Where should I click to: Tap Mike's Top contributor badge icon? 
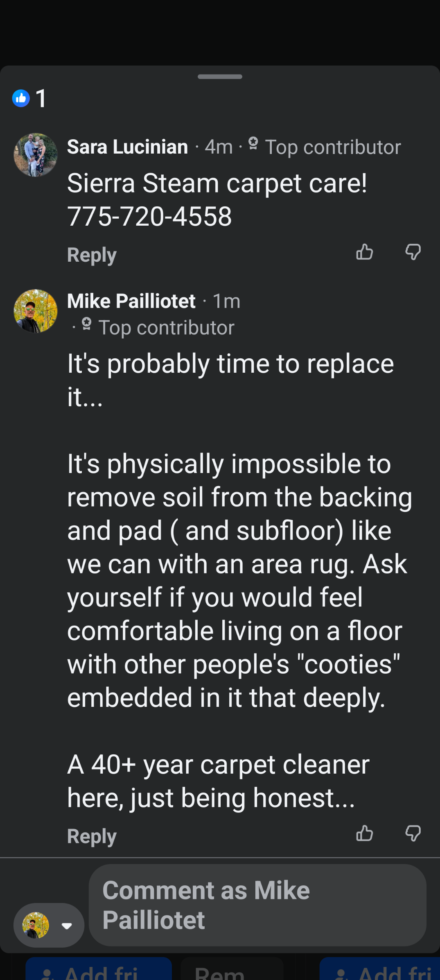tap(86, 324)
